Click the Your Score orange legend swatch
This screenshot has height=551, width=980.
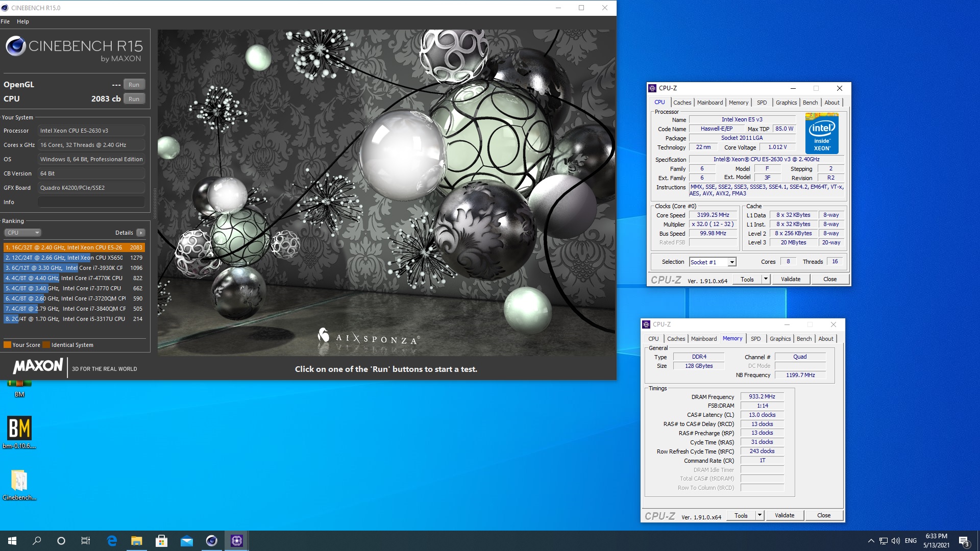coord(7,345)
